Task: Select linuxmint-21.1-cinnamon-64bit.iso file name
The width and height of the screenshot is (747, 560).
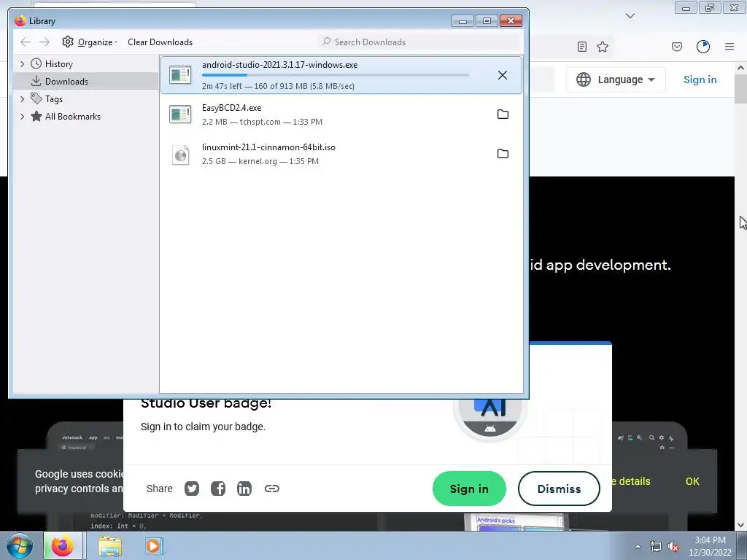Action: pos(268,147)
